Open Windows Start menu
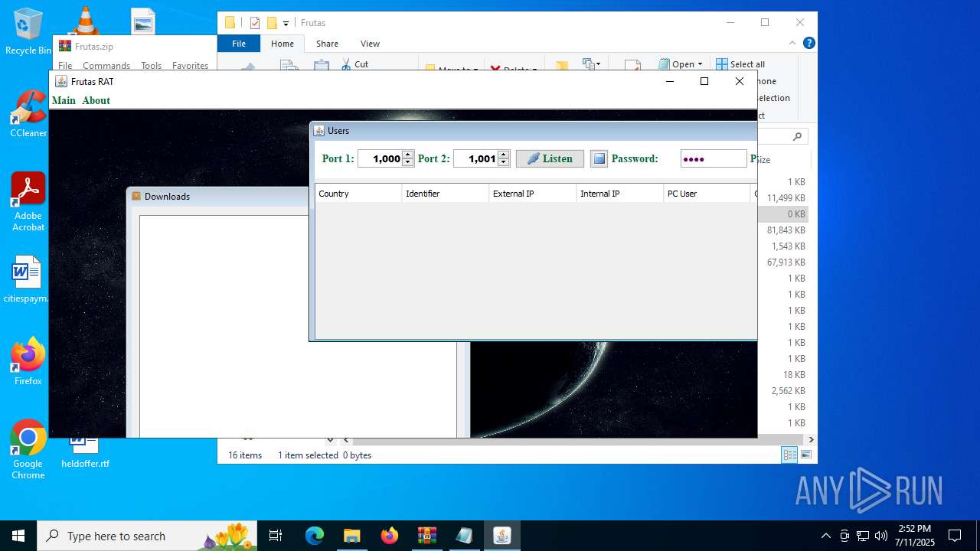The width and height of the screenshot is (980, 551). coord(18,536)
